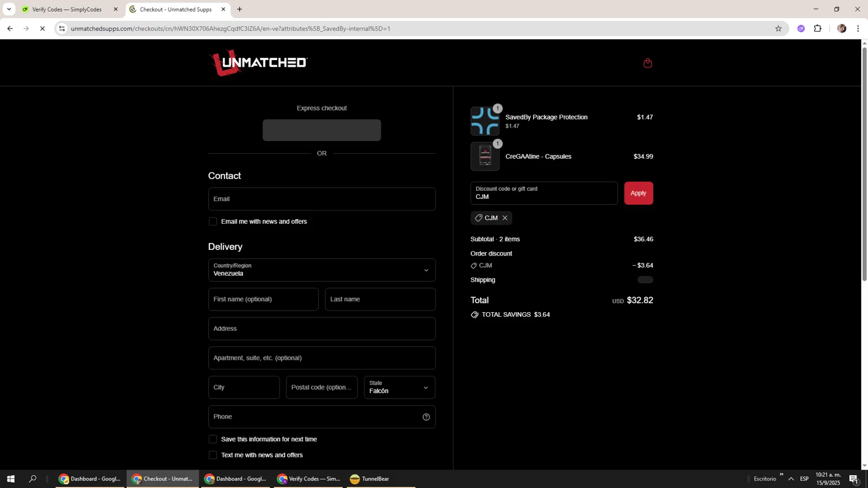This screenshot has width=868, height=488.
Task: Open the Country/Region dropdown
Action: 322,270
